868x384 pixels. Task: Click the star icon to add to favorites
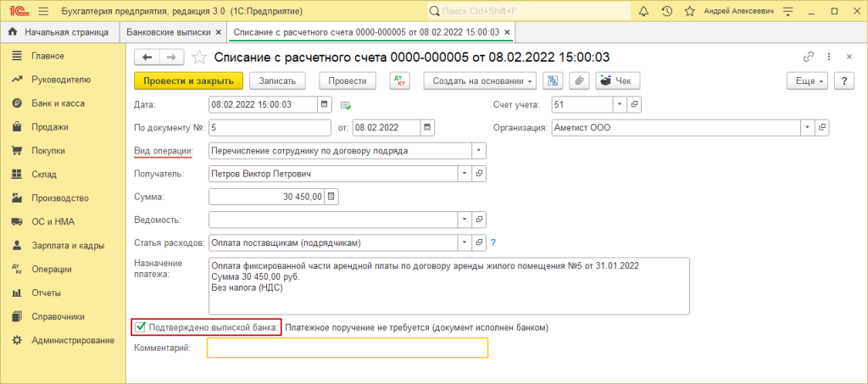(x=199, y=57)
